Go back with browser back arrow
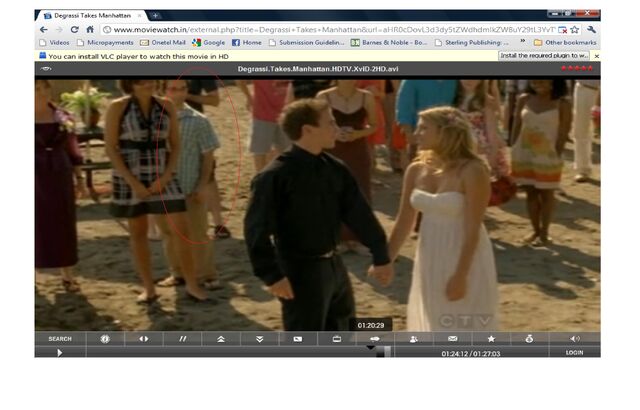This screenshot has height=410, width=640. pos(44,30)
